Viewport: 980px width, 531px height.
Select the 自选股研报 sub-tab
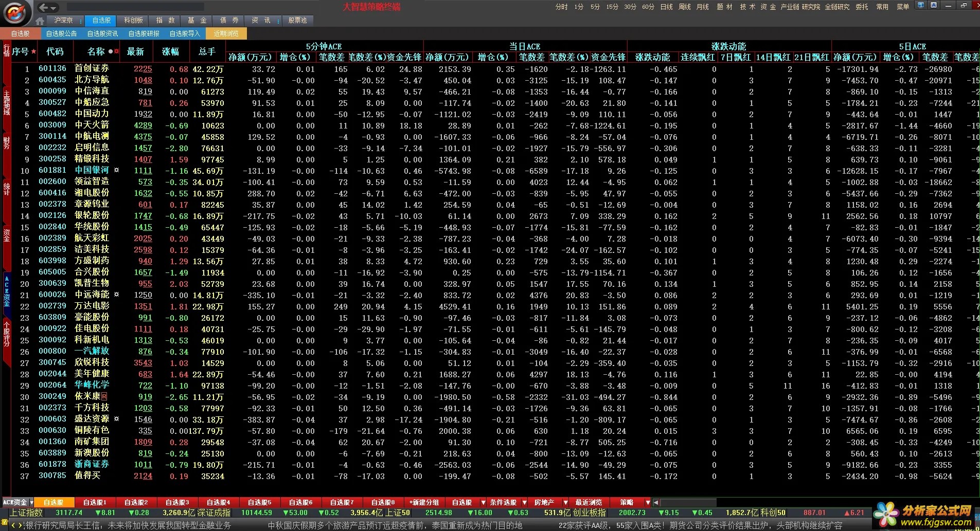pyautogui.click(x=144, y=33)
